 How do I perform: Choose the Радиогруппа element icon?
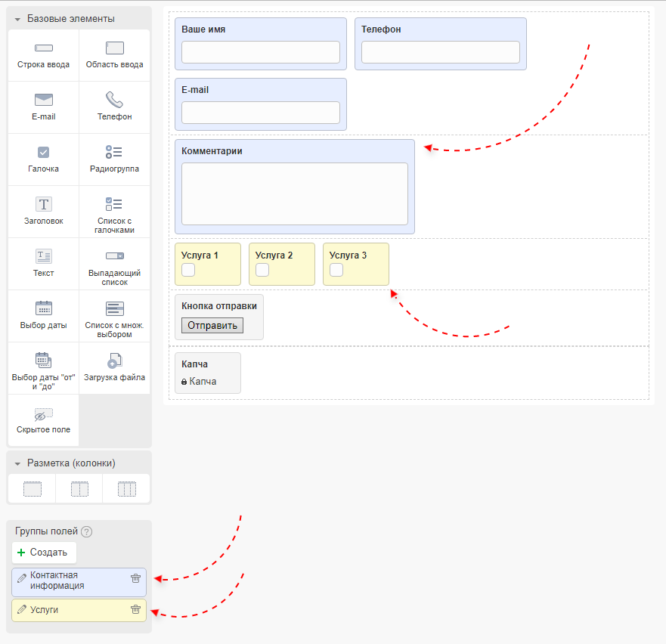114,152
